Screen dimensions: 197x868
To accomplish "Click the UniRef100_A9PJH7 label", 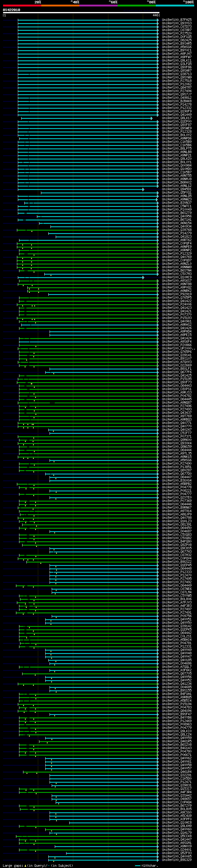I will tap(176, 54).
